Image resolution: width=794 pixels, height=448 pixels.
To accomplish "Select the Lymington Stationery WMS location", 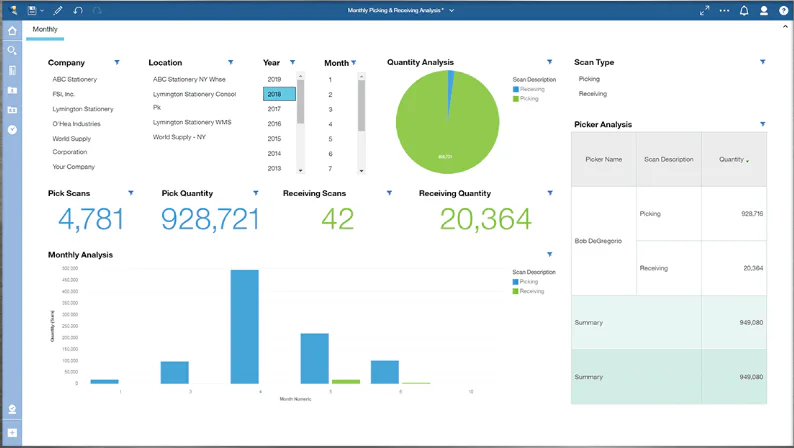I will tap(192, 122).
